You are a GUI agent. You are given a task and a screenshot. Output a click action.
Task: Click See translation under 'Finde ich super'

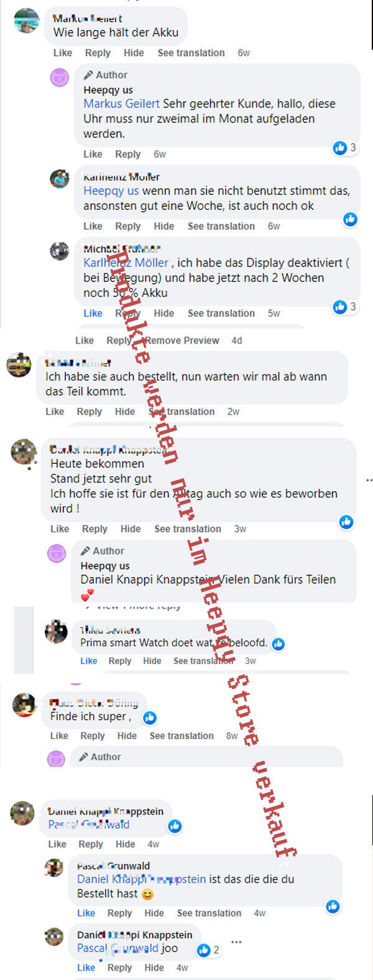coord(182,735)
